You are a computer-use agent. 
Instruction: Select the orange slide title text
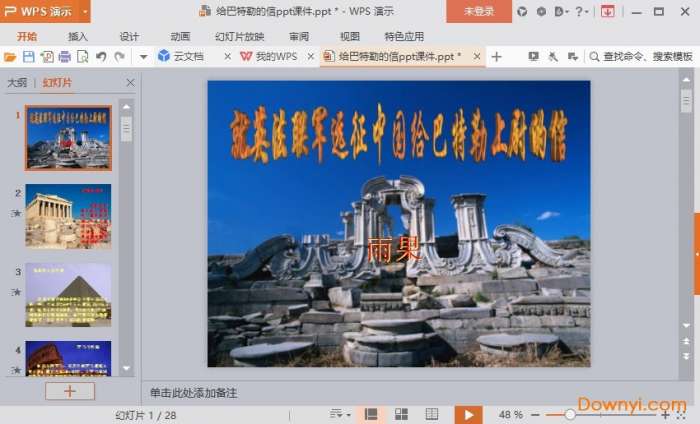coord(399,134)
